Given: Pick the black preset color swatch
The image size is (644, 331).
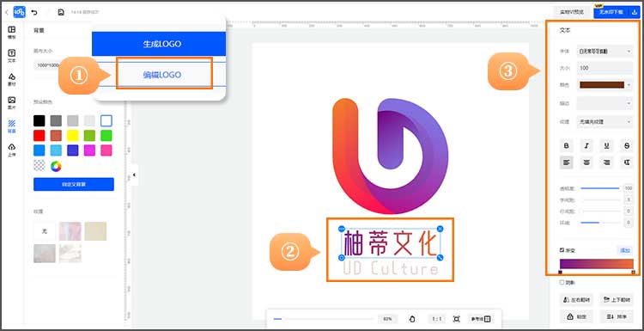Looking at the screenshot, I should 39,121.
